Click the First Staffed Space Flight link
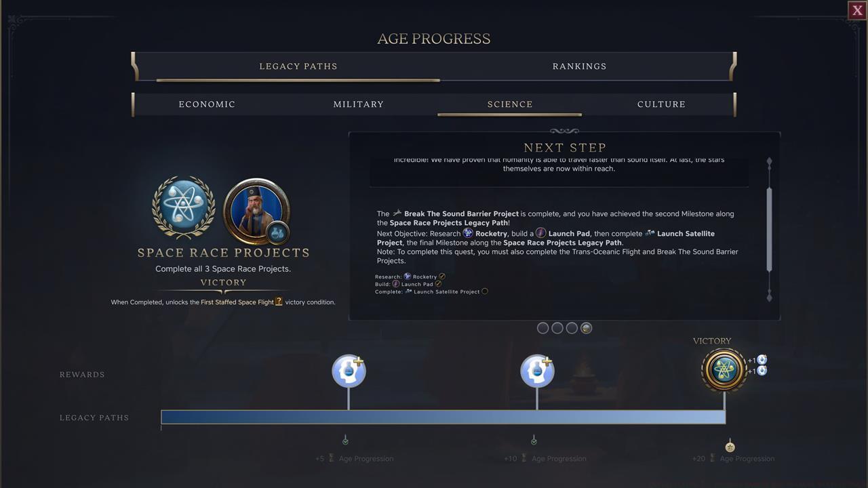868x488 pixels. [237, 302]
